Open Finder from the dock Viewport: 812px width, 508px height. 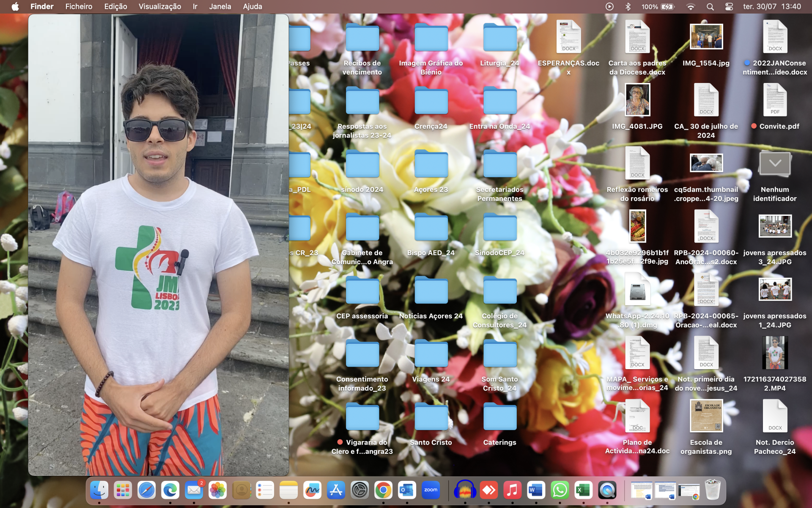point(99,490)
